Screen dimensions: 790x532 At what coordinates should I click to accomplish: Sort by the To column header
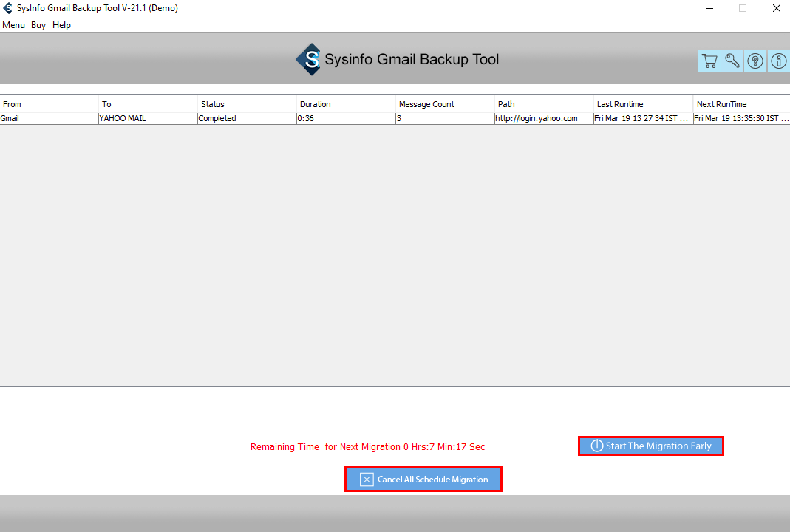[148, 104]
